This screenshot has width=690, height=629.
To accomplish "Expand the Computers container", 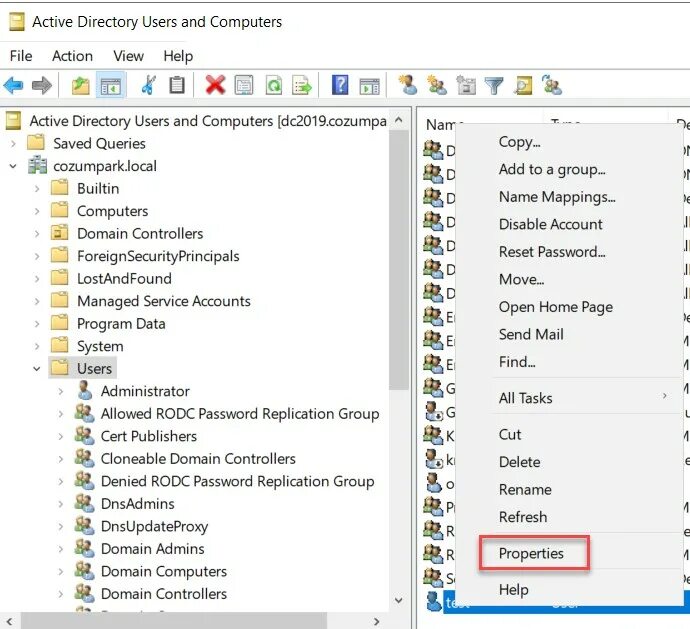I will [37, 211].
